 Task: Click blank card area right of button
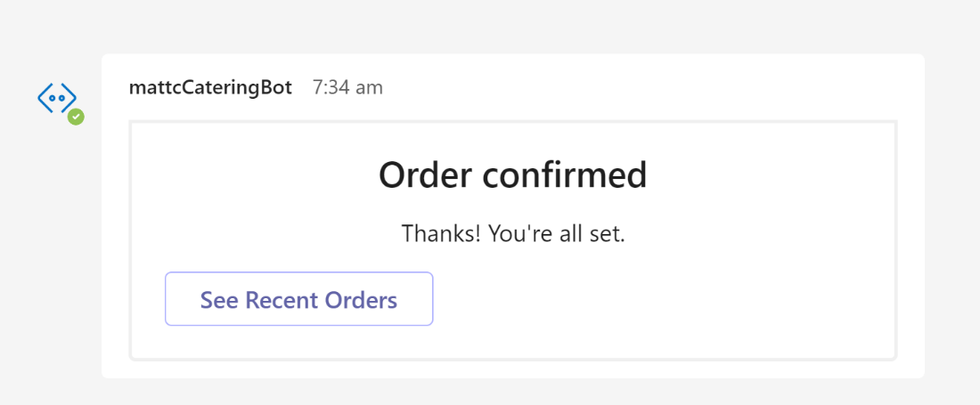663,299
